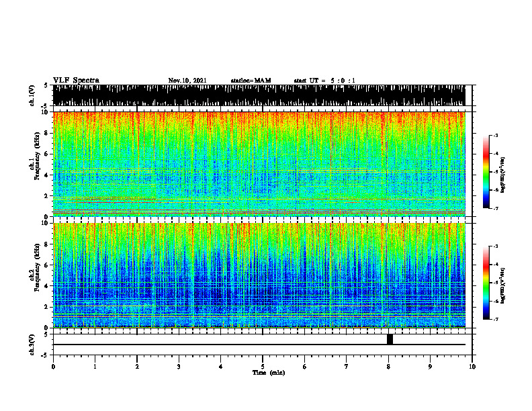This screenshot has width=532, height=411.
Task: Click the black pulse marker in the ch.3 panel
Action: [x=390, y=339]
